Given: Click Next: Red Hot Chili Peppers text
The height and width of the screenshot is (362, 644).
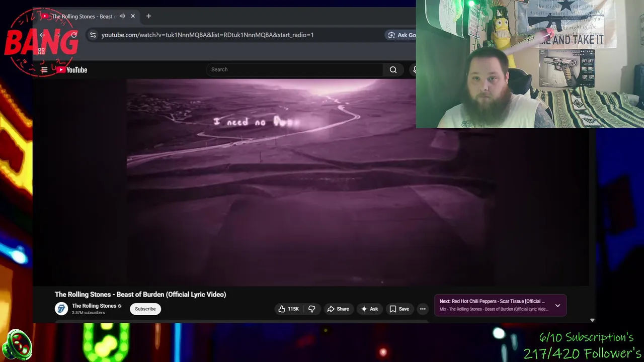Looking at the screenshot, I should tap(492, 301).
